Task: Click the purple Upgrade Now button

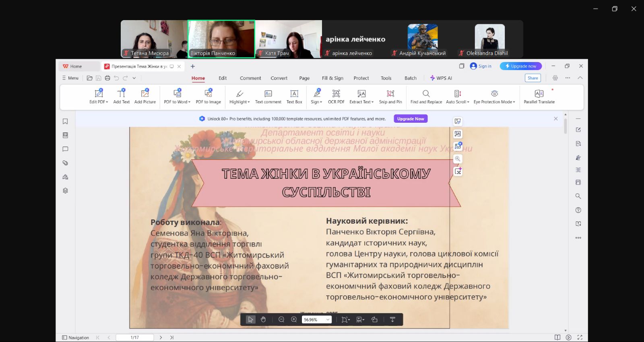Action: (x=411, y=119)
